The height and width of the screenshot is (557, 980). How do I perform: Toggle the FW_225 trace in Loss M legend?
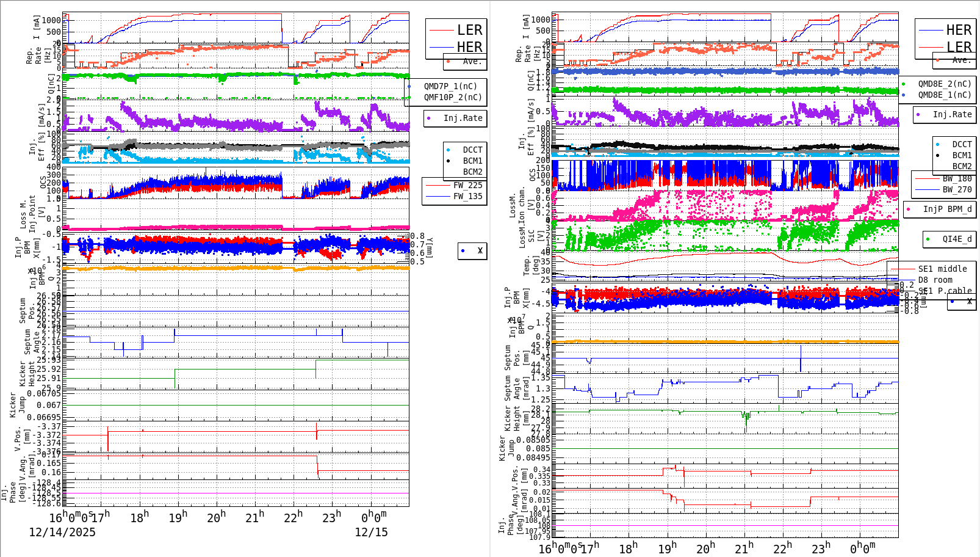437,186
